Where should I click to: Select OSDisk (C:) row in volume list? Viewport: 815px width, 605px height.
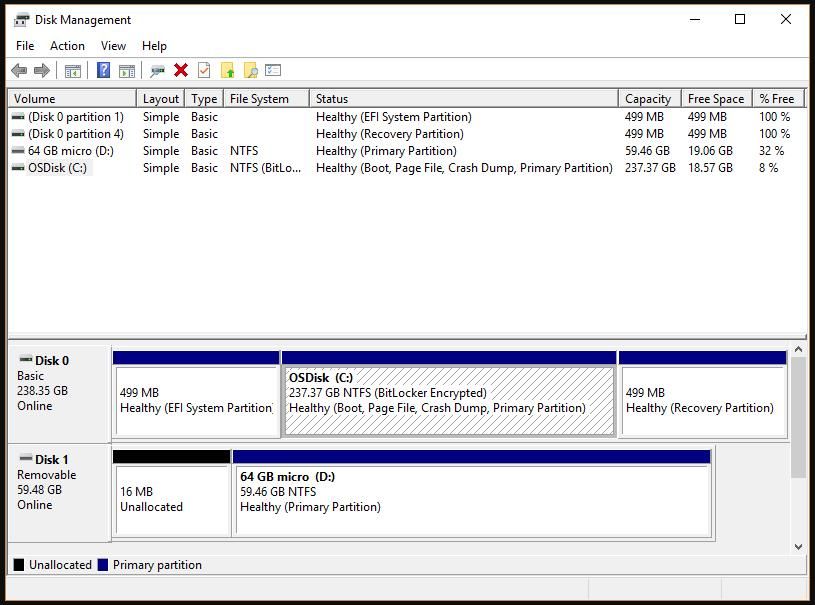point(57,168)
